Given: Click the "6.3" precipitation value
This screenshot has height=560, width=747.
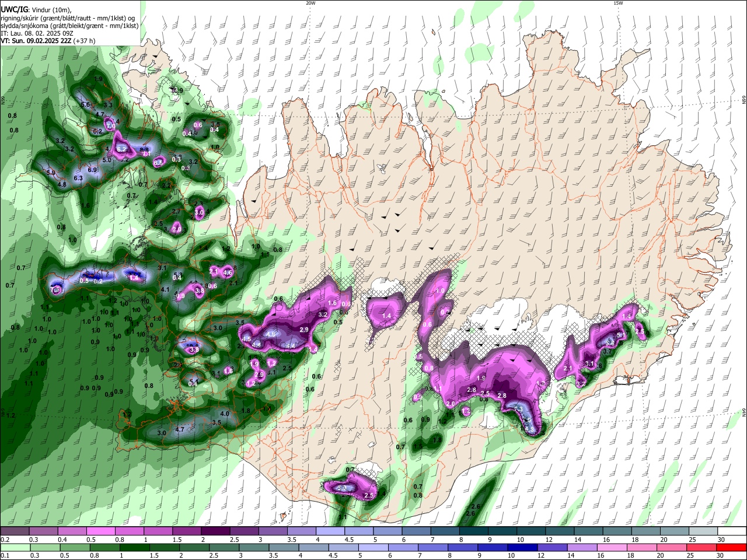Looking at the screenshot, I should tap(79, 178).
